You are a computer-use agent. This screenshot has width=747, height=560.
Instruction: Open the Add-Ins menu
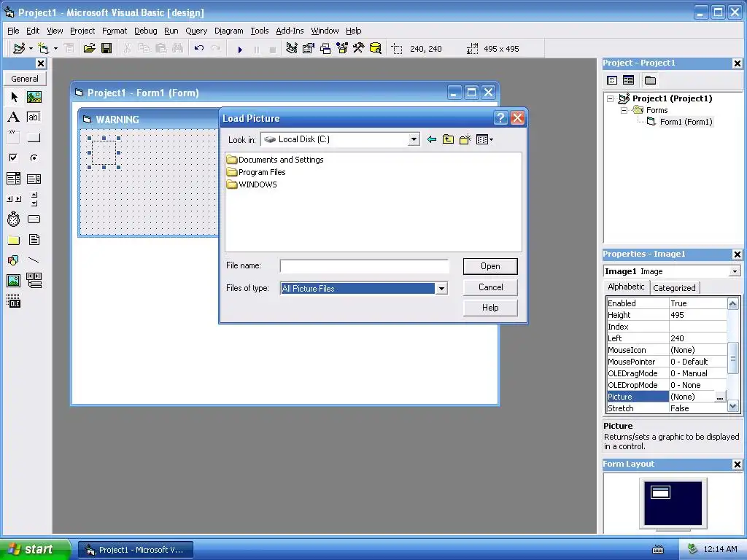tap(290, 31)
